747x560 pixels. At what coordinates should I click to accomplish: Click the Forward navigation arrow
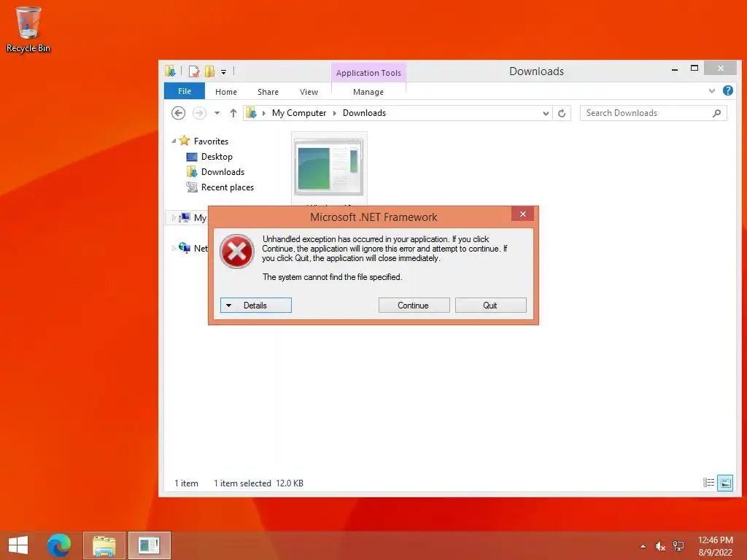tap(199, 113)
